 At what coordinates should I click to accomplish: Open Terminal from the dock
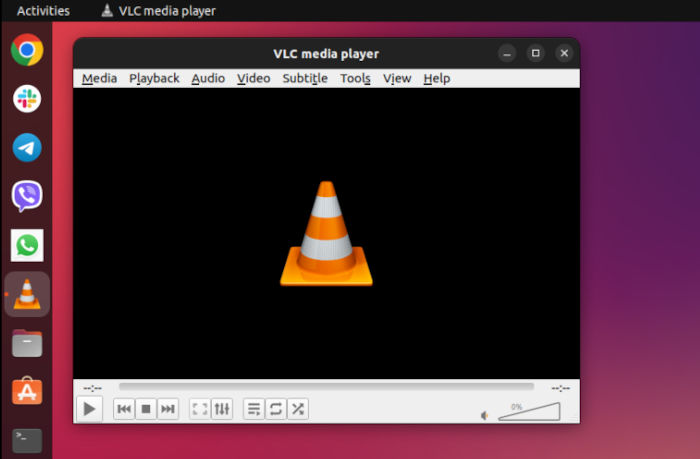(x=27, y=440)
